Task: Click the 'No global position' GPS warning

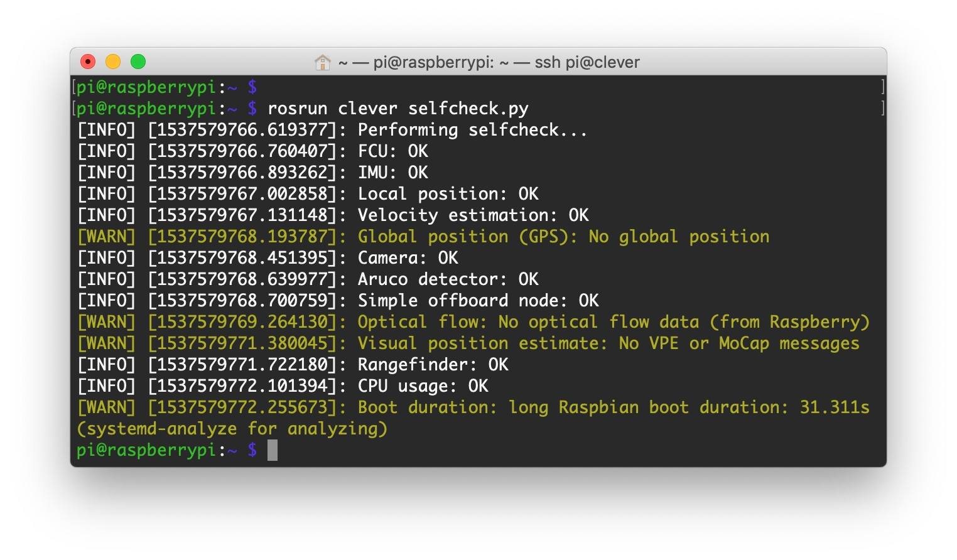Action: tap(678, 237)
